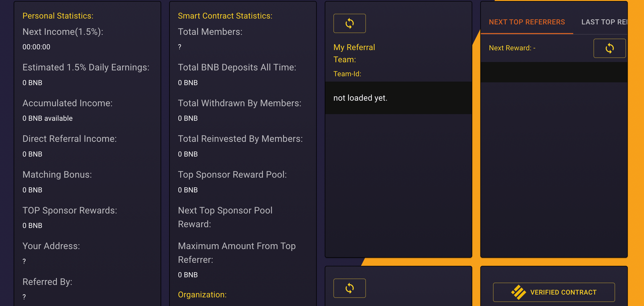644x306 pixels.
Task: Click the Personal Statistics heading
Action: point(58,16)
